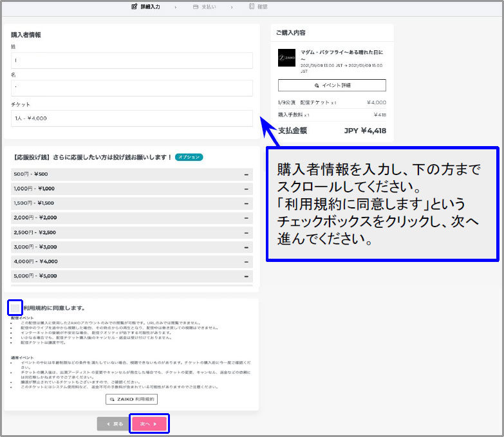The height and width of the screenshot is (437, 504).
Task: Click the 詳細入力 step label
Action: tap(150, 6)
